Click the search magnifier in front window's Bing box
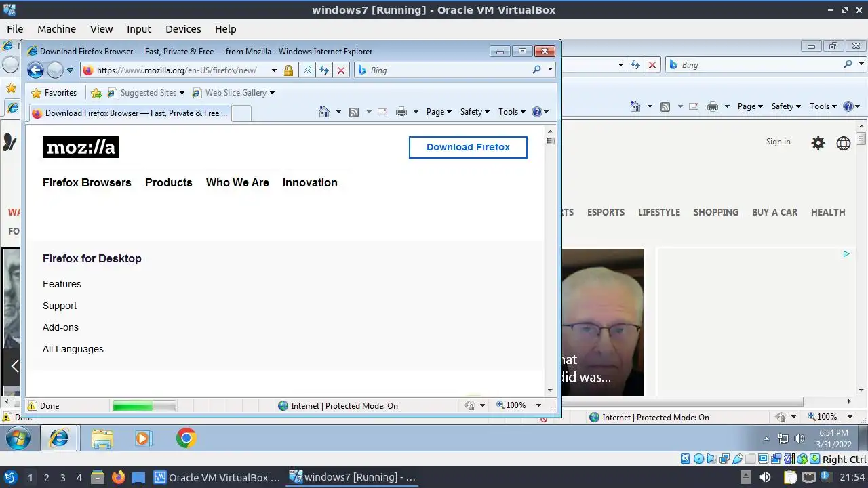The width and height of the screenshot is (868, 488). 537,70
